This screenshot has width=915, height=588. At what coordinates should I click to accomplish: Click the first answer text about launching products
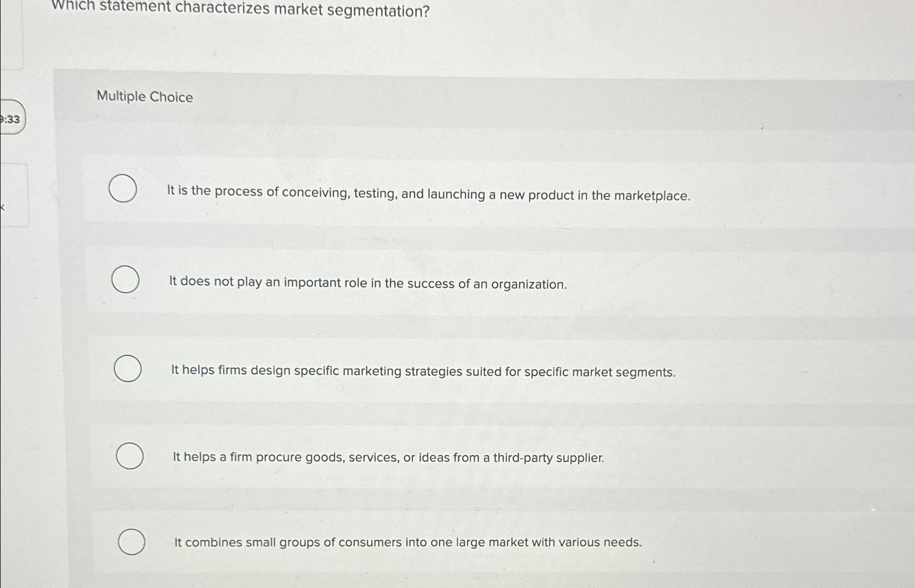427,195
